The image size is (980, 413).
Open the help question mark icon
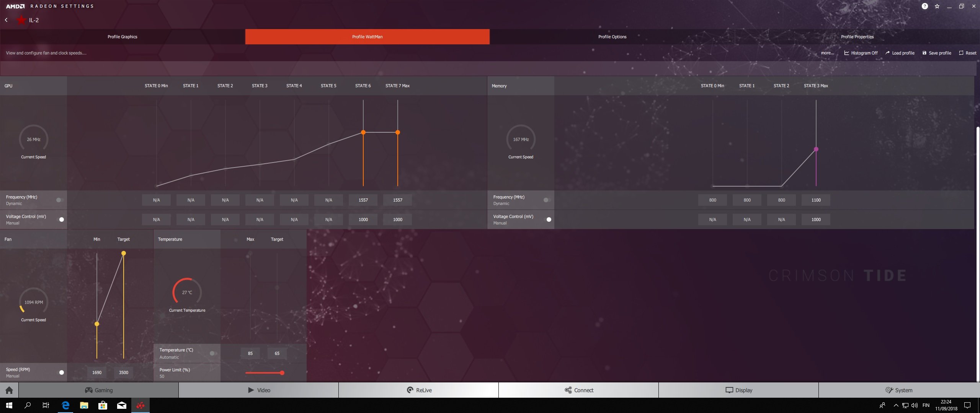point(924,6)
